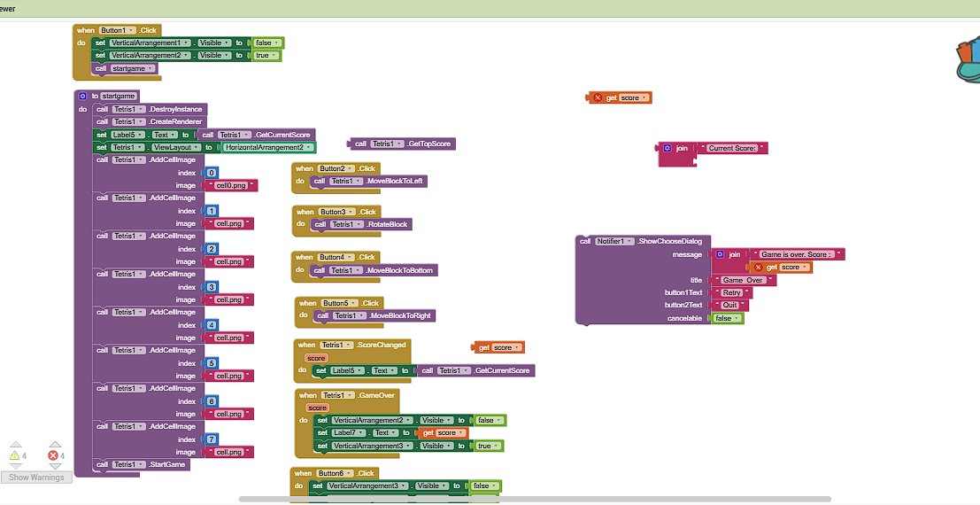Screen dimensions: 980x505
Task: Open Notifier1 dropdown in ShowChooseDialog block
Action: point(629,241)
